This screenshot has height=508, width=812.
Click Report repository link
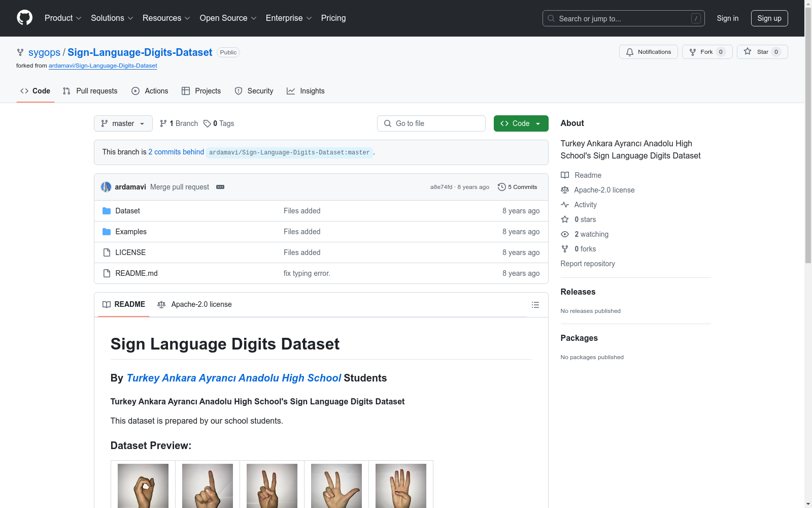tap(588, 264)
